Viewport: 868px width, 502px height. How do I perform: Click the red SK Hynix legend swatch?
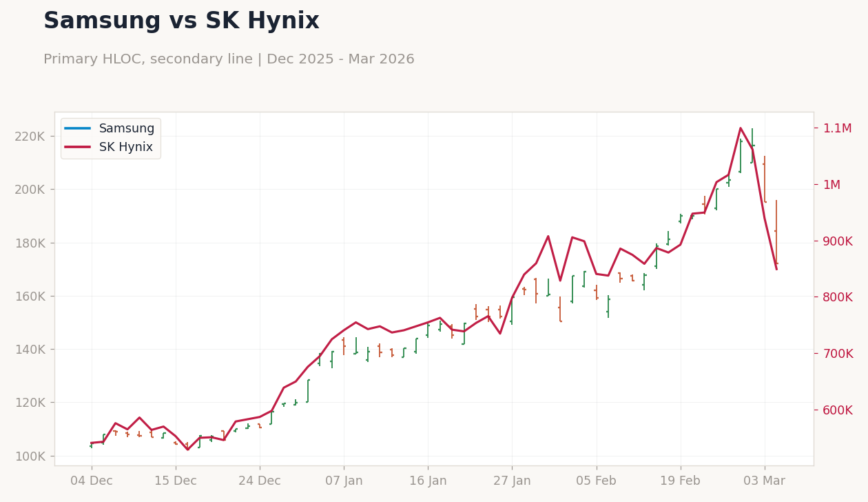point(78,148)
